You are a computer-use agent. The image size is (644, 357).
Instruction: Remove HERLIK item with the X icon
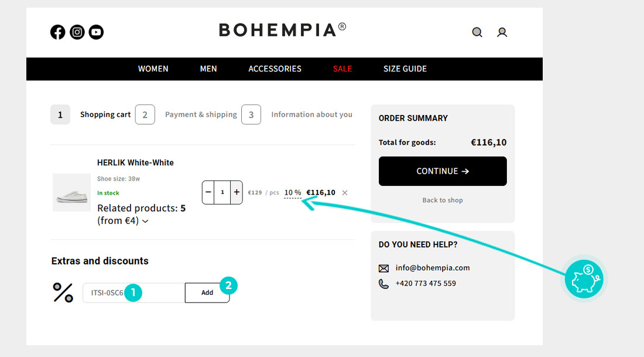[345, 192]
